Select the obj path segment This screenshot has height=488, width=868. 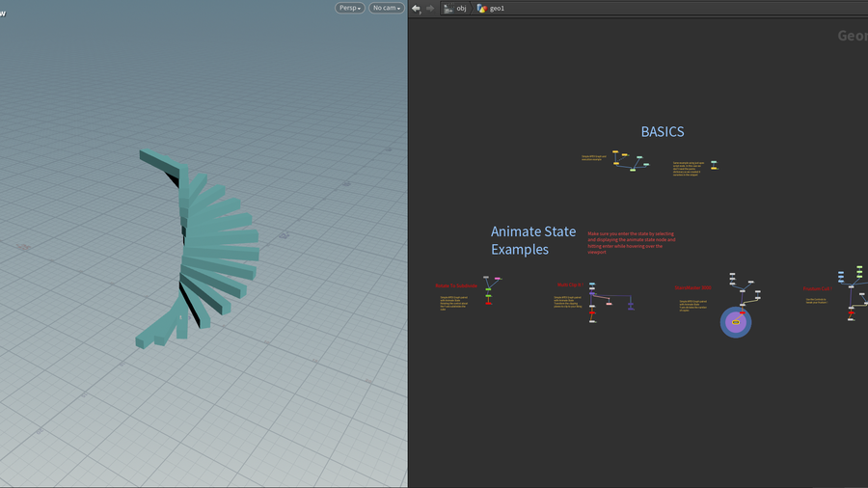click(462, 8)
